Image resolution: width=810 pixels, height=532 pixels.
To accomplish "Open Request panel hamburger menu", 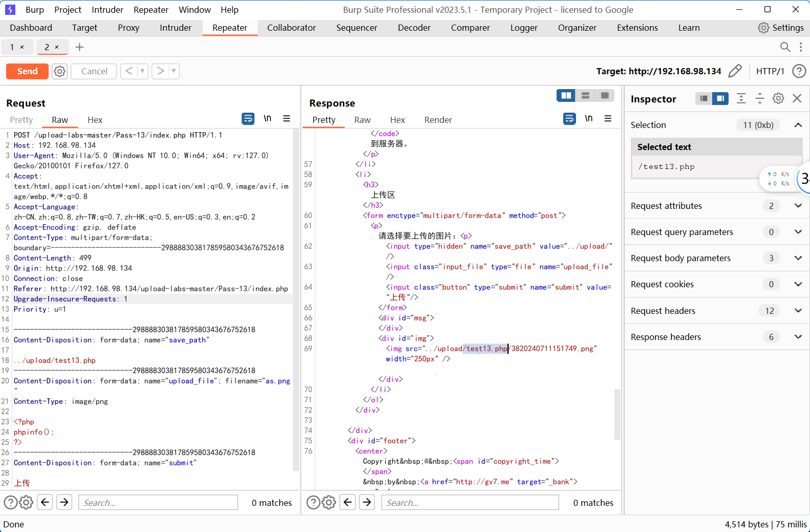I will click(x=287, y=119).
